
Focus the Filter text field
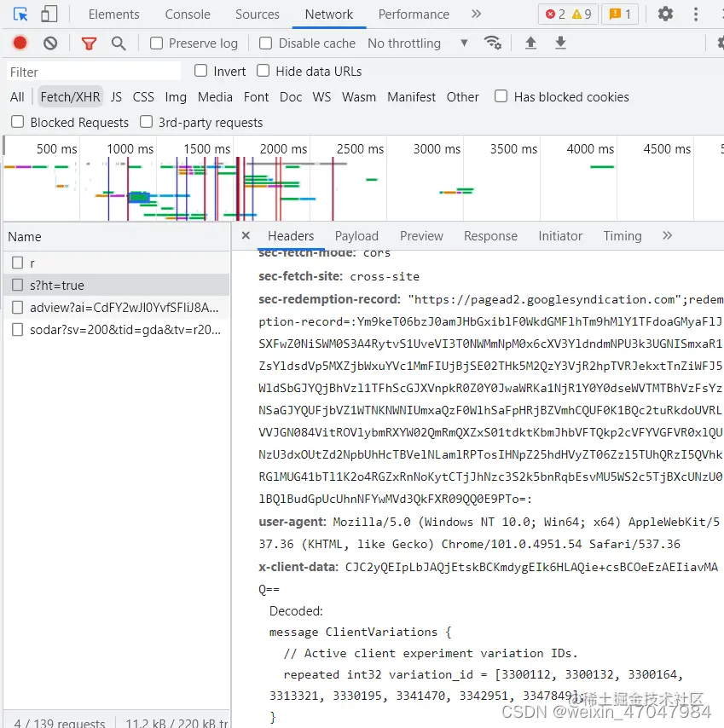(94, 72)
